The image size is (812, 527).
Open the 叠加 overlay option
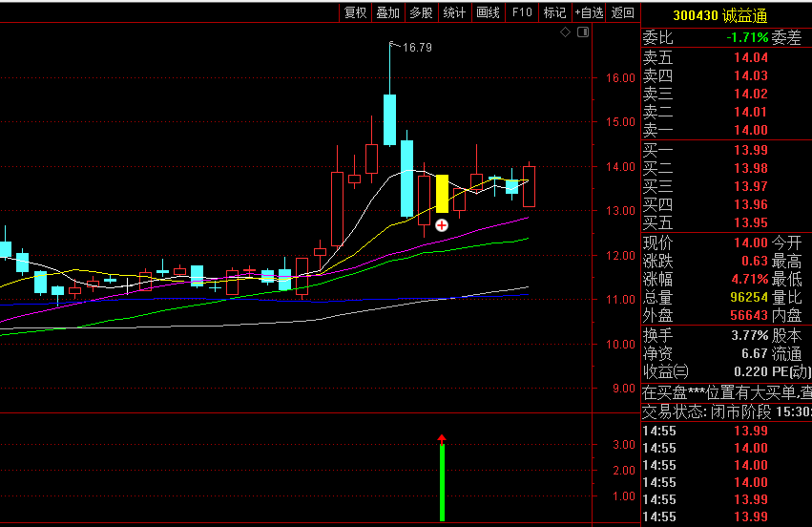click(387, 12)
